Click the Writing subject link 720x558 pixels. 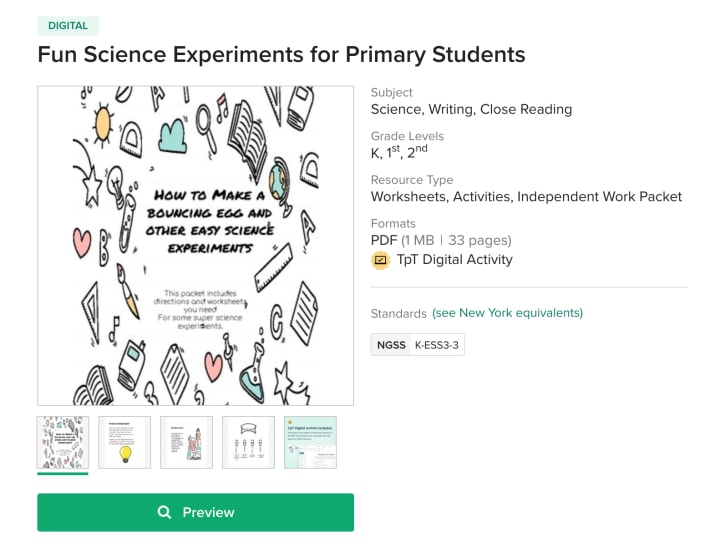450,109
